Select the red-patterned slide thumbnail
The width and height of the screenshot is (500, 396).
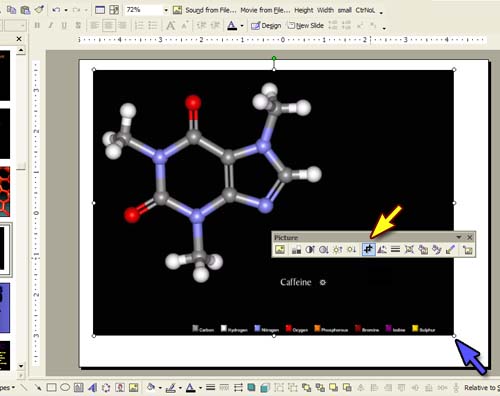(5, 192)
